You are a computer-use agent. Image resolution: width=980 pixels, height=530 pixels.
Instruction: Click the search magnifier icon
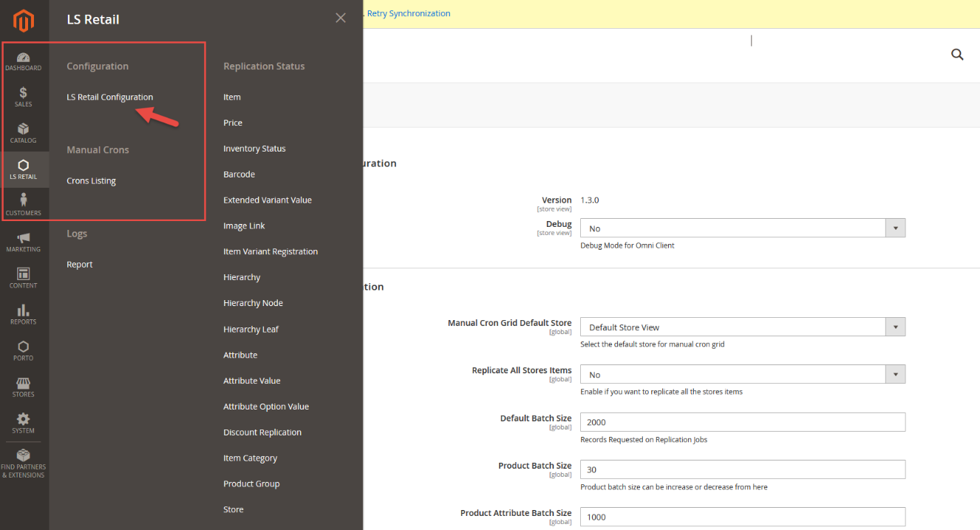[957, 54]
